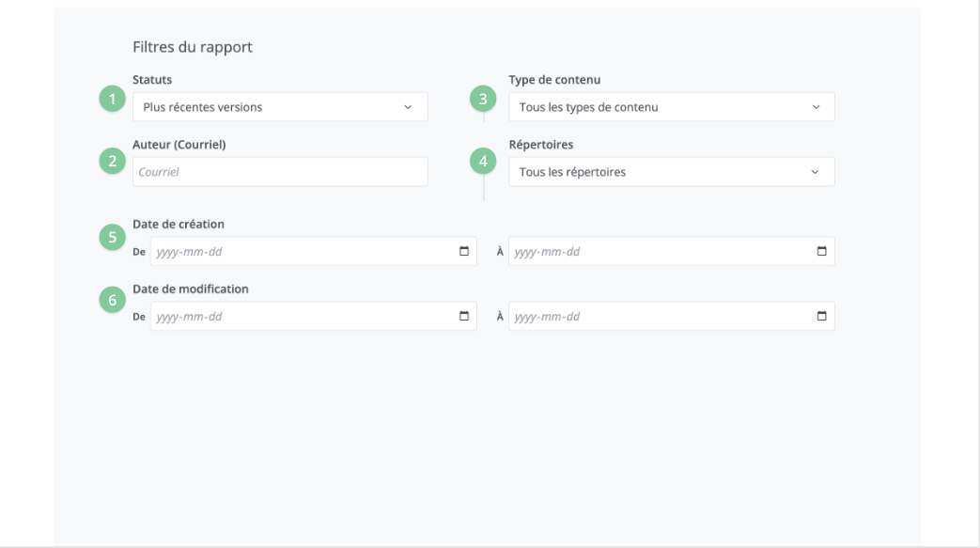The image size is (980, 548).
Task: Click the Filtres du rapport heading
Action: point(193,47)
